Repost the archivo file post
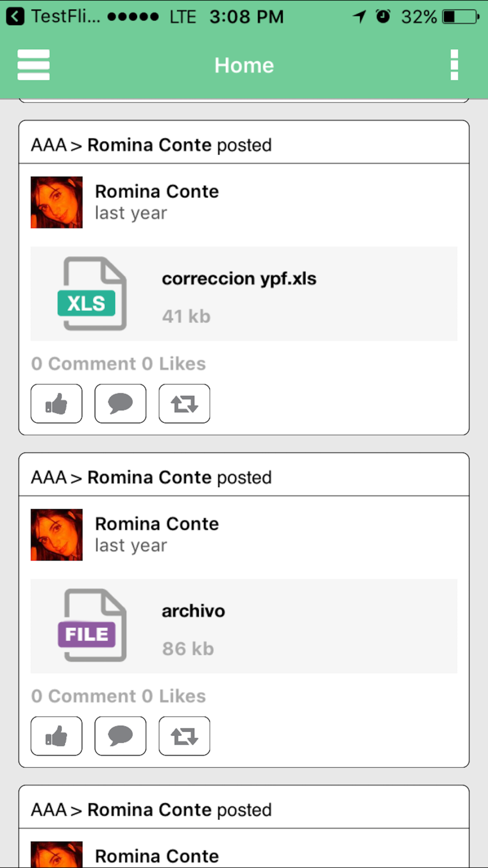This screenshot has width=488, height=868. 184,736
